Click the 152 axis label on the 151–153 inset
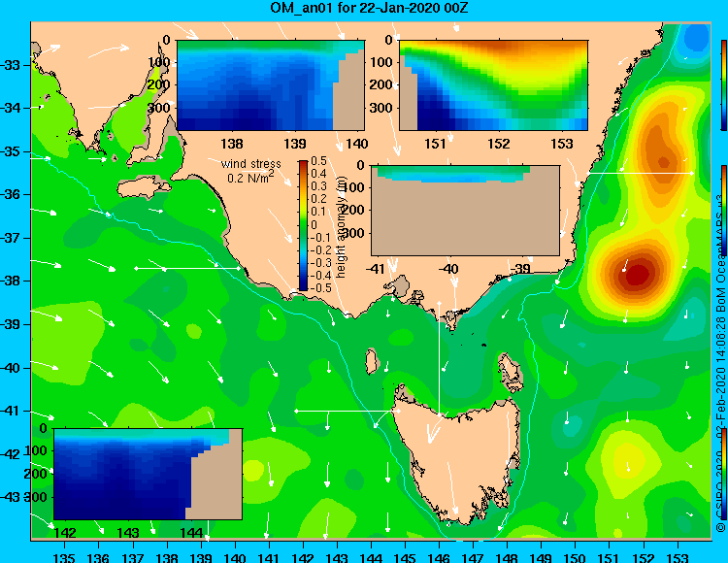Screen dimensions: 728x563 [x=499, y=144]
